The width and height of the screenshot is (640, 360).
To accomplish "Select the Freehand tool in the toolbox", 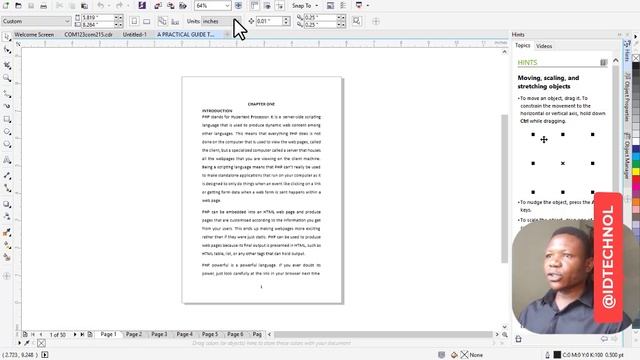I will pos(7,94).
